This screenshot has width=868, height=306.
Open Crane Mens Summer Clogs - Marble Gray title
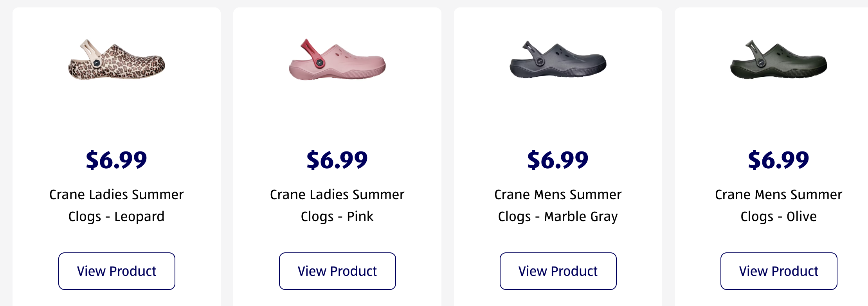pyautogui.click(x=558, y=205)
